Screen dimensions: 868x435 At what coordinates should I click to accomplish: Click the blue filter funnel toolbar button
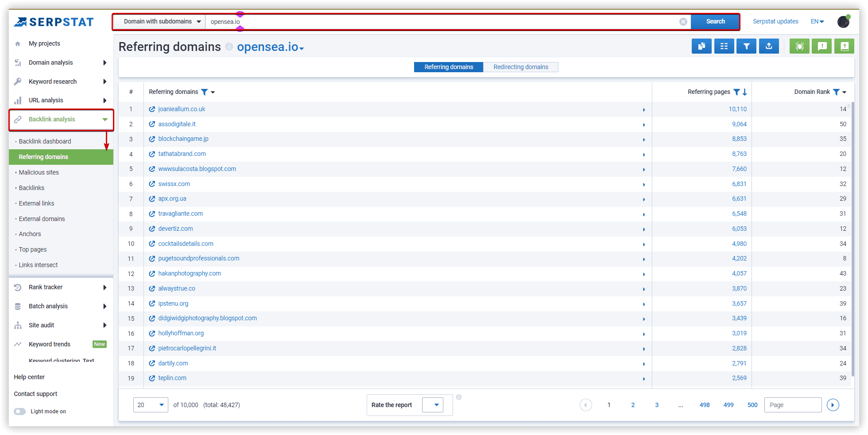point(747,46)
